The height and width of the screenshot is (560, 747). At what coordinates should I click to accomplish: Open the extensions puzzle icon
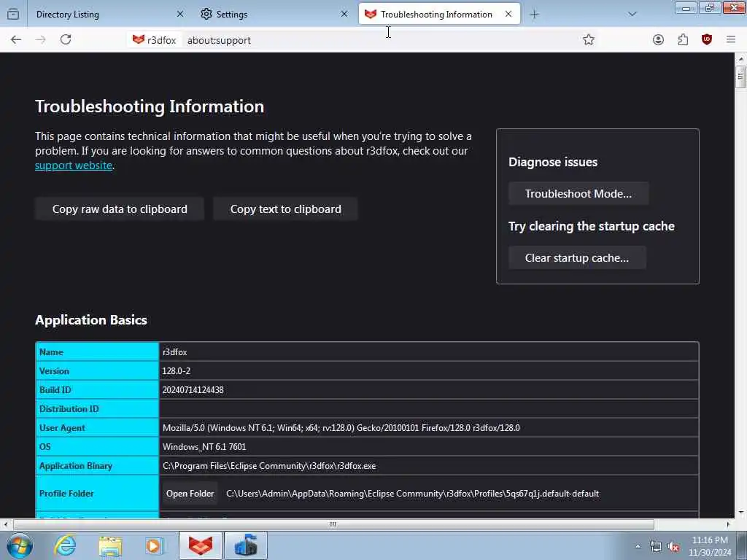point(683,40)
